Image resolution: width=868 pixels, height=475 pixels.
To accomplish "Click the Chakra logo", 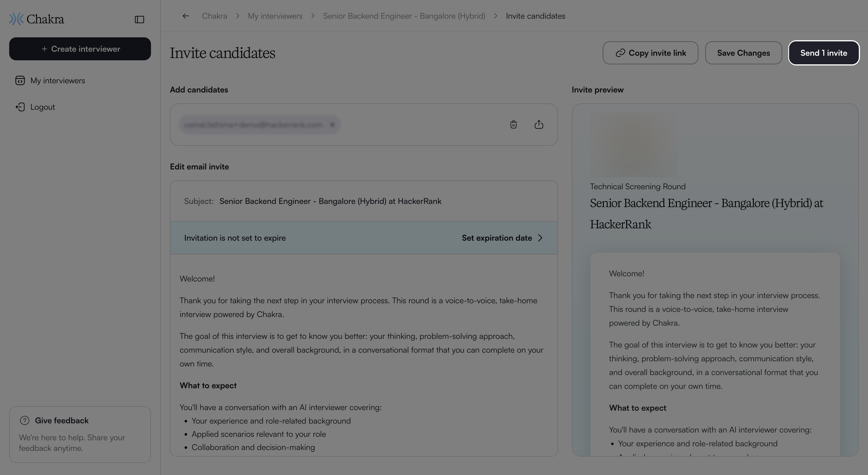I will coord(36,19).
